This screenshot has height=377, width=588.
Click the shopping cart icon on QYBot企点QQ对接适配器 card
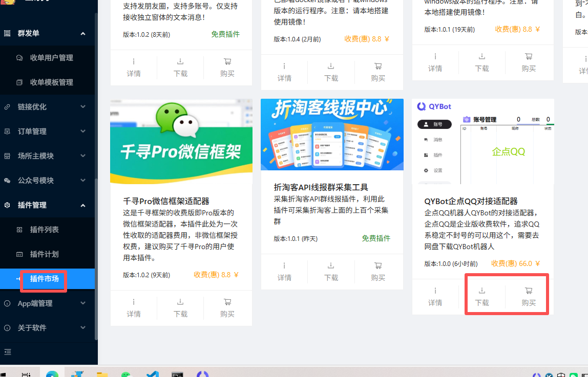pyautogui.click(x=529, y=291)
